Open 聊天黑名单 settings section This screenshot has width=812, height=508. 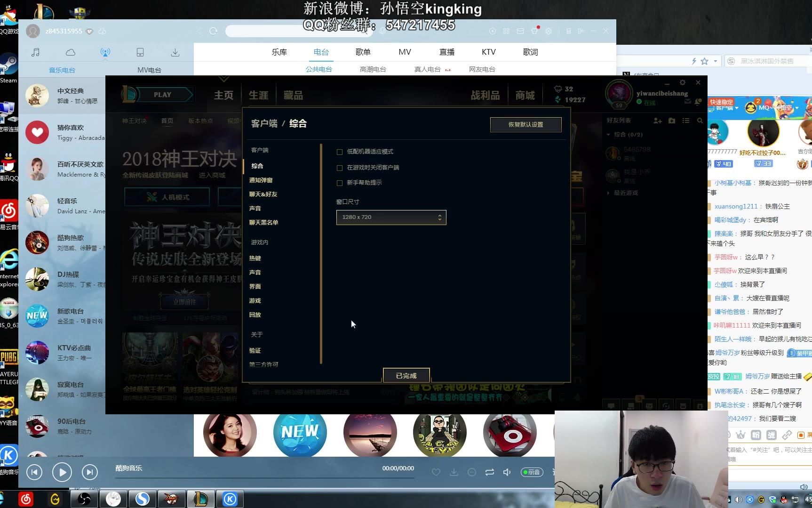pyautogui.click(x=263, y=223)
